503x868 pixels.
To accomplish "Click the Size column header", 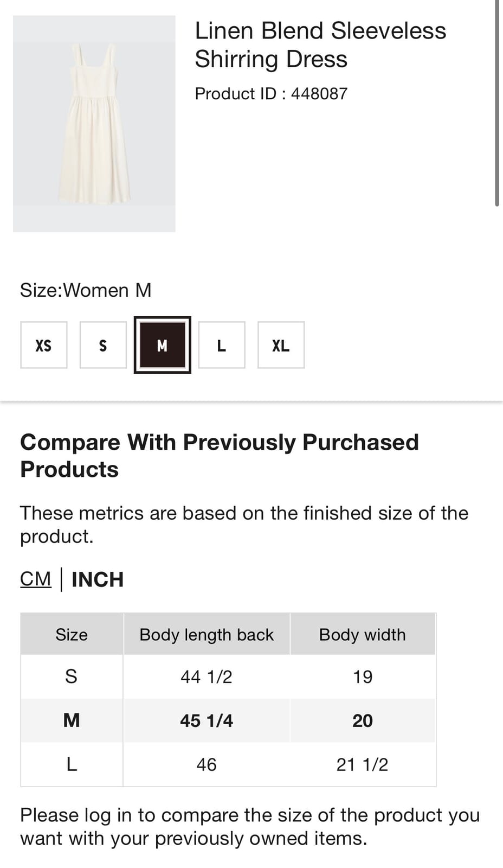I will pos(71,634).
